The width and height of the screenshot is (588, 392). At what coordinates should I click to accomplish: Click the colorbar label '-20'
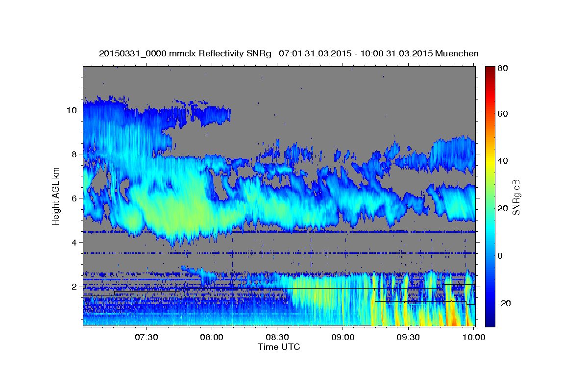coord(504,303)
